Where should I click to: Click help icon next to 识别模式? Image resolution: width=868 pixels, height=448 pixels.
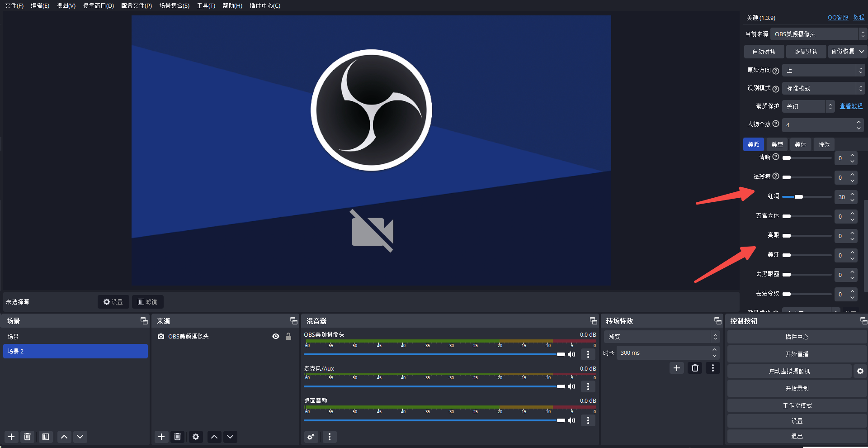pos(776,89)
